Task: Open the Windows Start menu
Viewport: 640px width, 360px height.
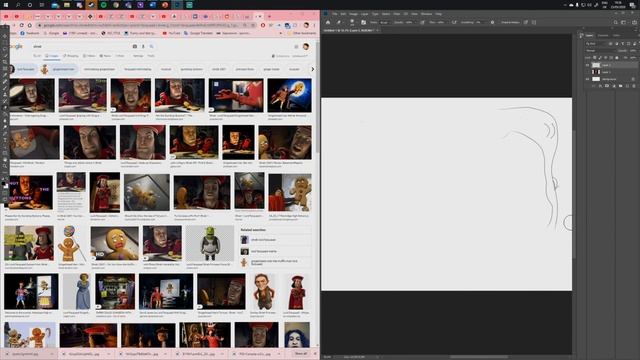Action: (x=6, y=5)
